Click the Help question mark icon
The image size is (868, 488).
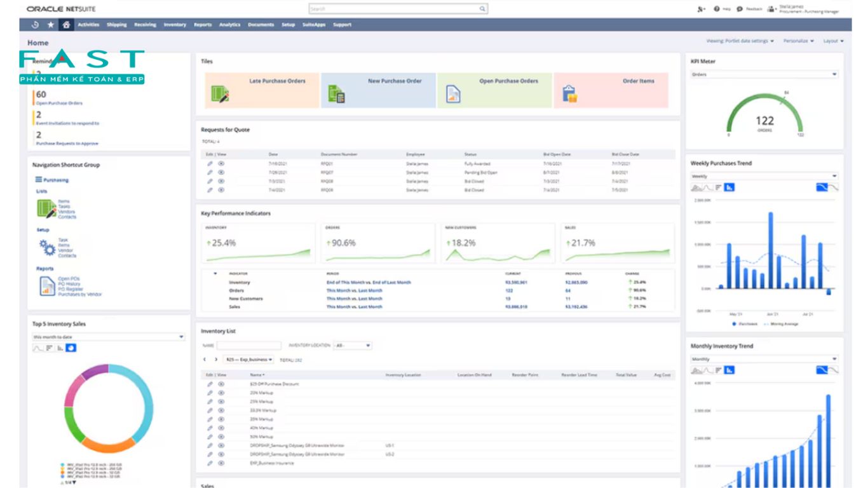point(717,9)
